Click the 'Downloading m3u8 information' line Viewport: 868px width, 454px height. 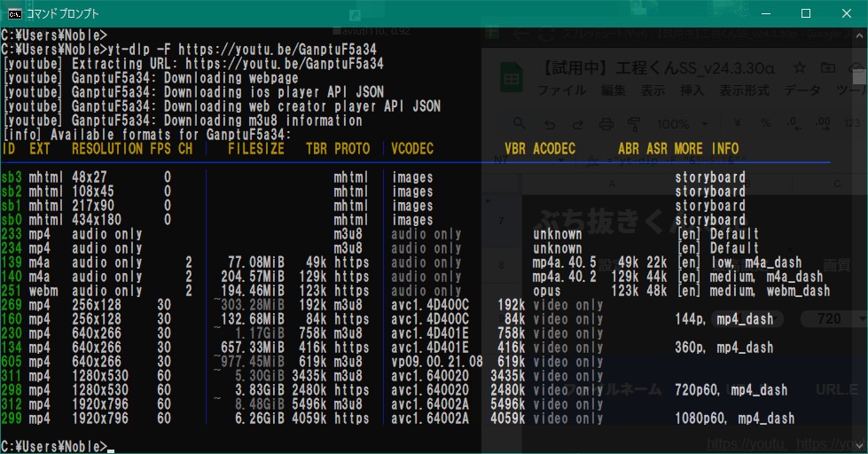(182, 121)
